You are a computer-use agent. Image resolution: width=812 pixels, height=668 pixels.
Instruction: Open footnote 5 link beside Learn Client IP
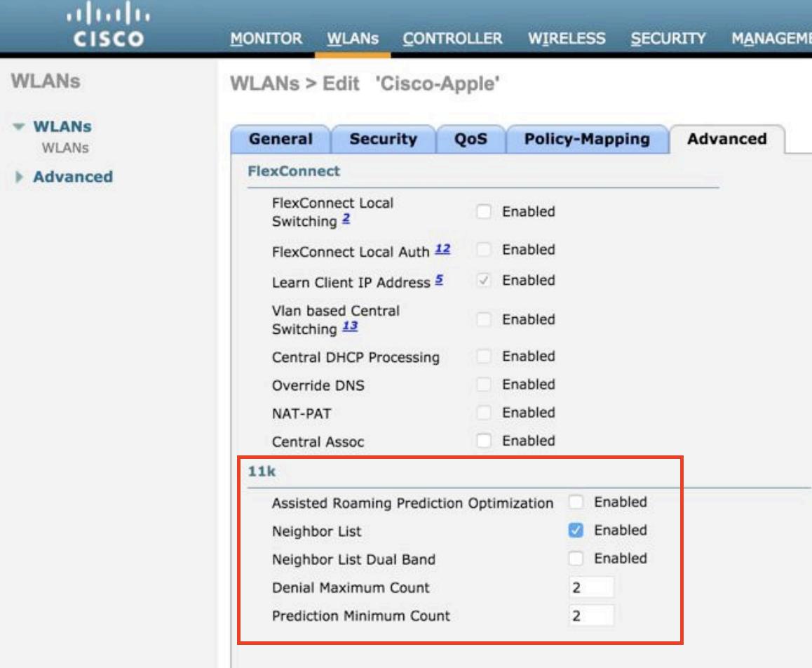pyautogui.click(x=439, y=280)
